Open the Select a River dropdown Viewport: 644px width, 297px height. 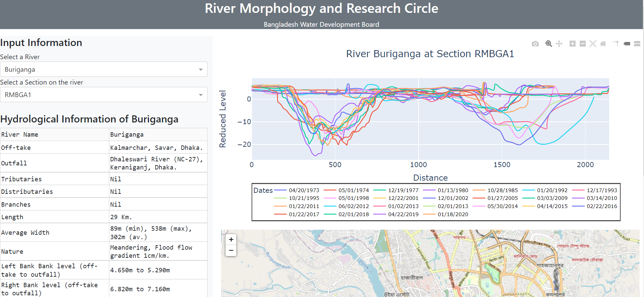pyautogui.click(x=104, y=69)
